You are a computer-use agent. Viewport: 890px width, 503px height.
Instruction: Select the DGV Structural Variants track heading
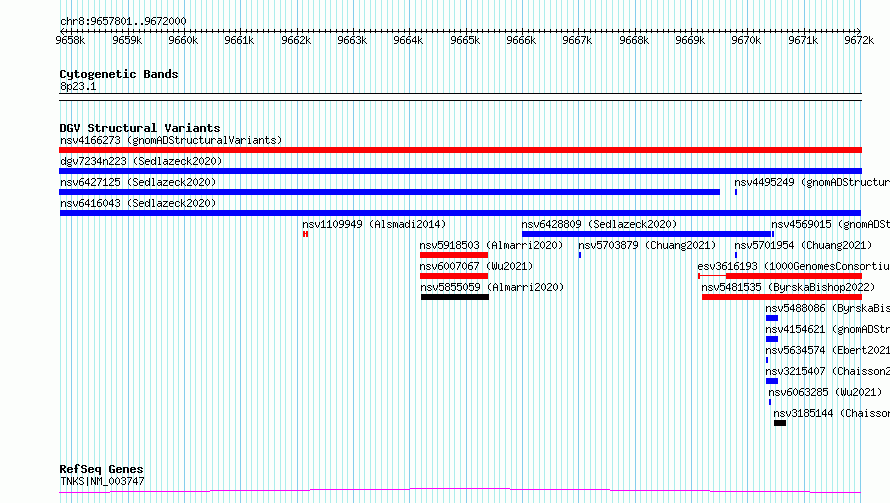coord(140,128)
